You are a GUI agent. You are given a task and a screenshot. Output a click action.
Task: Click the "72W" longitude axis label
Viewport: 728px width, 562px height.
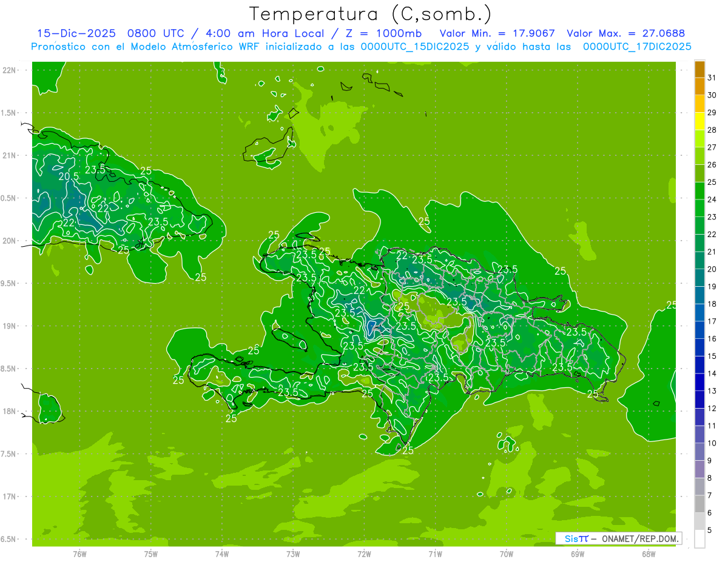[364, 554]
